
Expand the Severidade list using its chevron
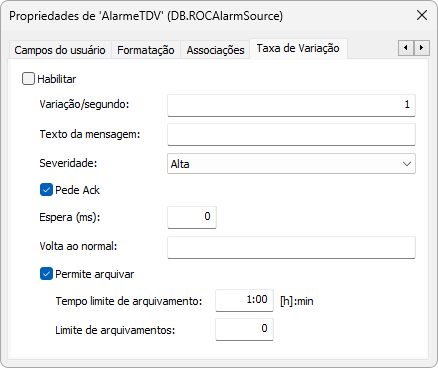[x=407, y=164]
